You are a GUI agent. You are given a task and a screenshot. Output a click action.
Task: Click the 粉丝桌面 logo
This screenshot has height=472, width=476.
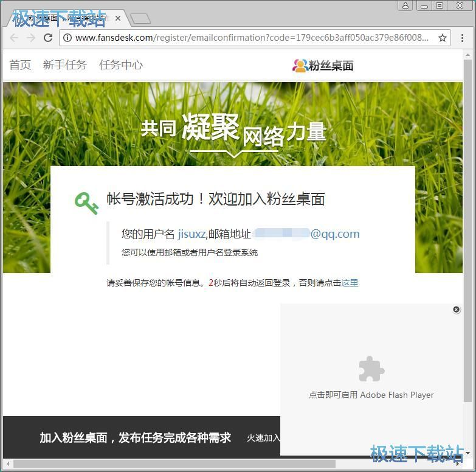[323, 65]
